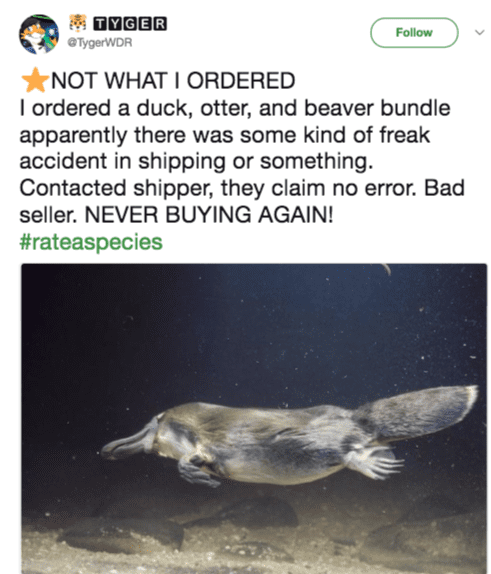Click the NOT WHAT I ORDERED headline

(173, 81)
